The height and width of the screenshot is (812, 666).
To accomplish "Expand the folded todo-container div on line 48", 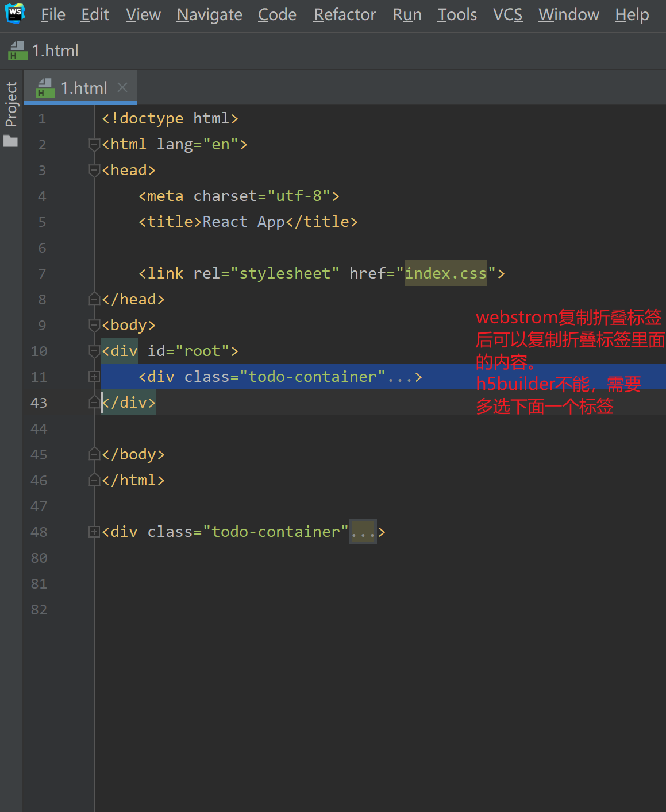I will (x=94, y=532).
